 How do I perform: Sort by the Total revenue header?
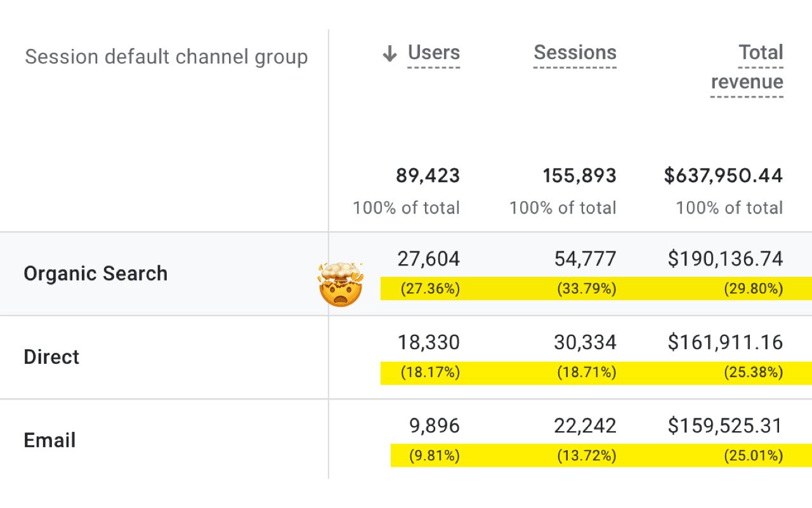(747, 67)
